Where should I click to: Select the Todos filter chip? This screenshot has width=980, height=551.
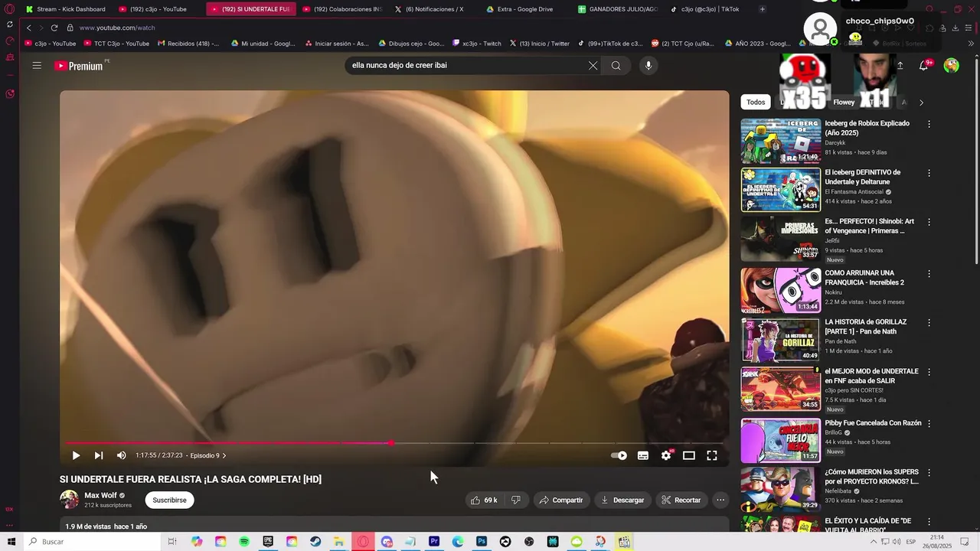pos(756,102)
